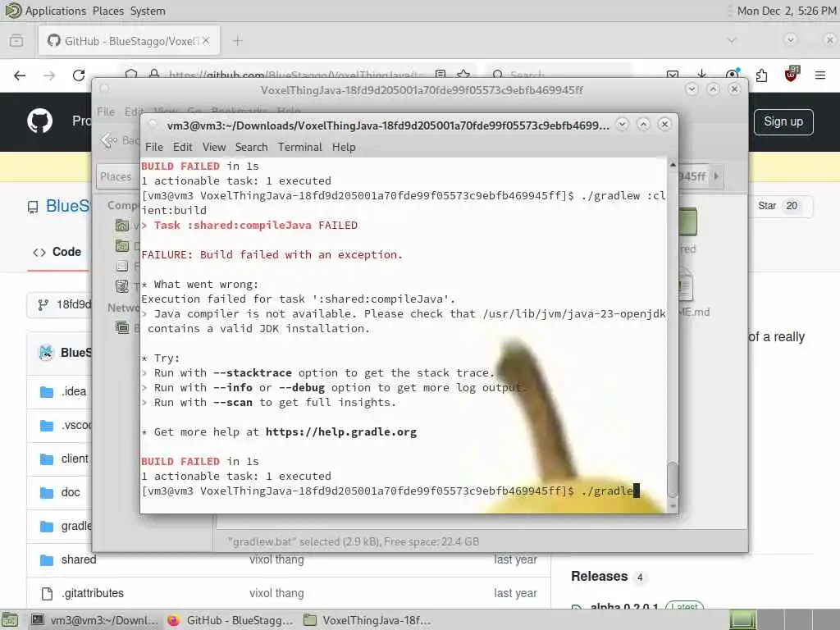Select the GitHub BlueStaggo browser tab

[129, 41]
